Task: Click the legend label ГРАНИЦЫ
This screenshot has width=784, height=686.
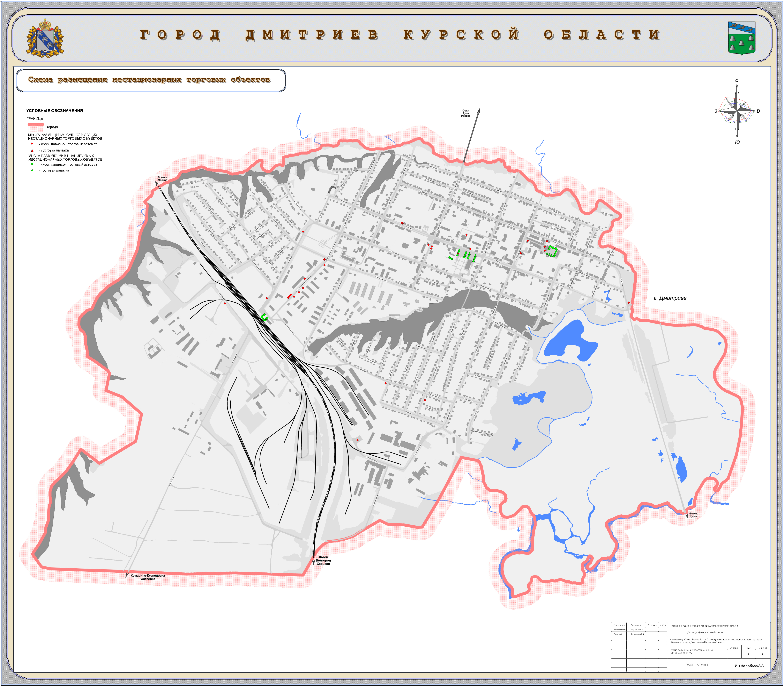Action: (x=35, y=119)
